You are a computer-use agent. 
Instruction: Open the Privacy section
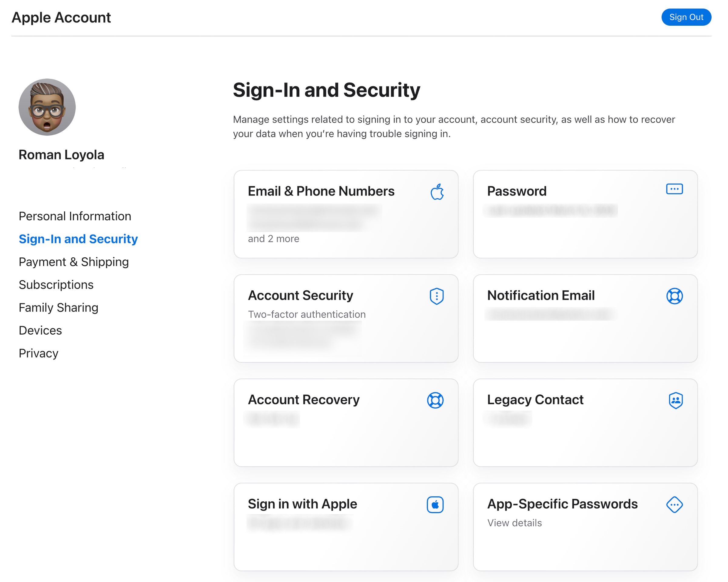39,353
